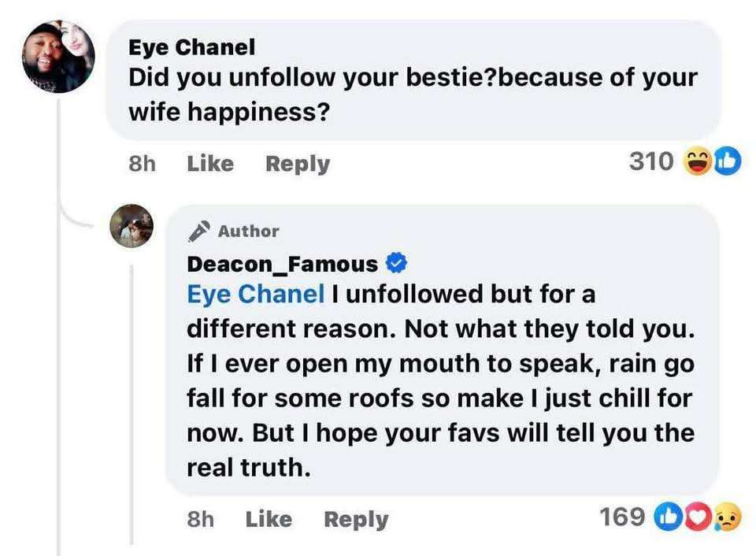The height and width of the screenshot is (556, 756).
Task: Click the laughing emoji reaction icon
Action: [698, 160]
